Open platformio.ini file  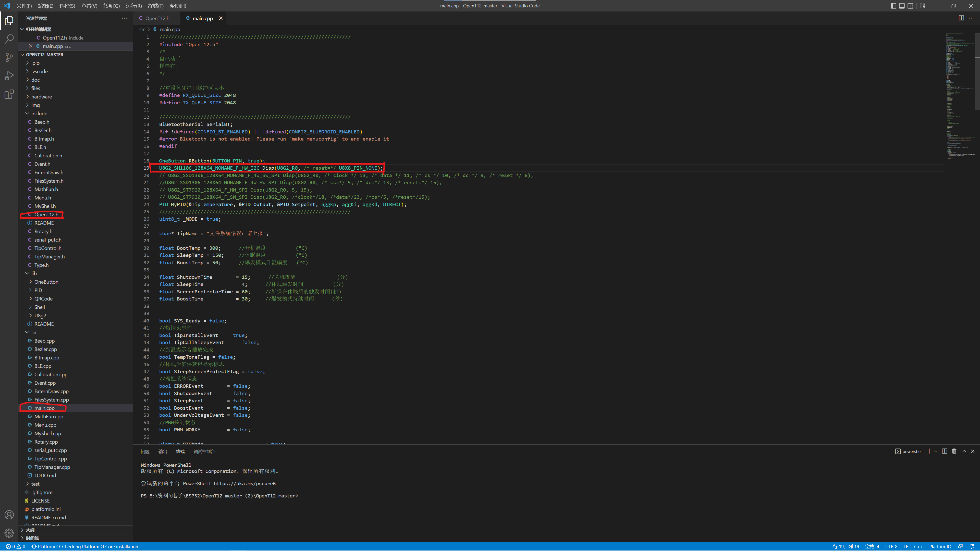point(76,509)
